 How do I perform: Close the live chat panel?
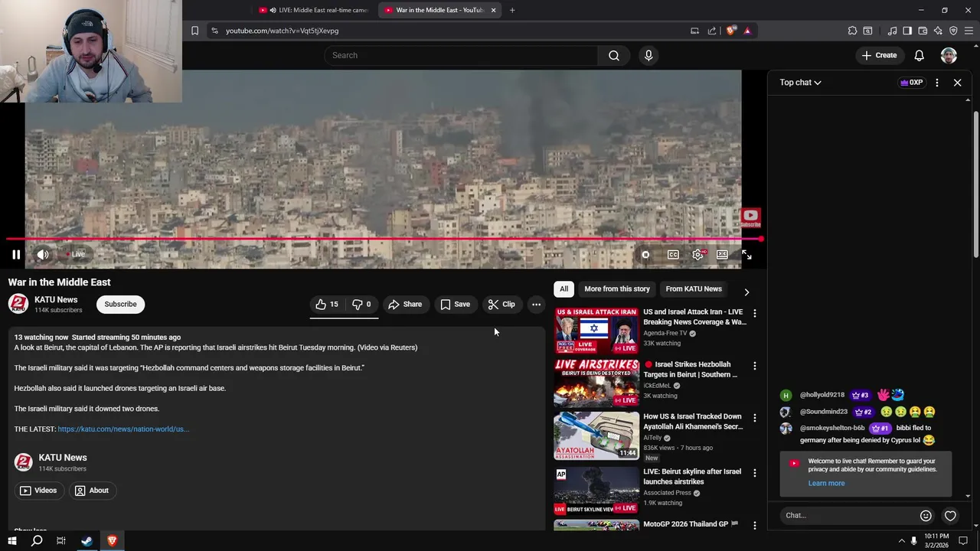coord(957,83)
